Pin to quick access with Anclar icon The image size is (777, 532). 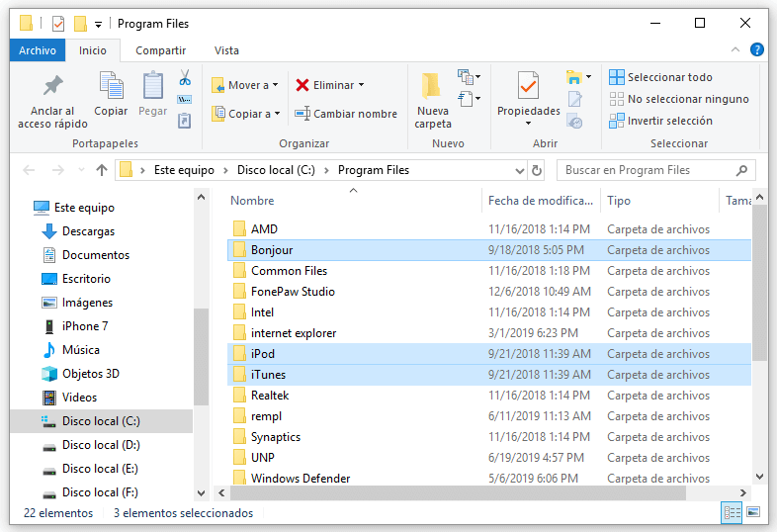click(52, 86)
